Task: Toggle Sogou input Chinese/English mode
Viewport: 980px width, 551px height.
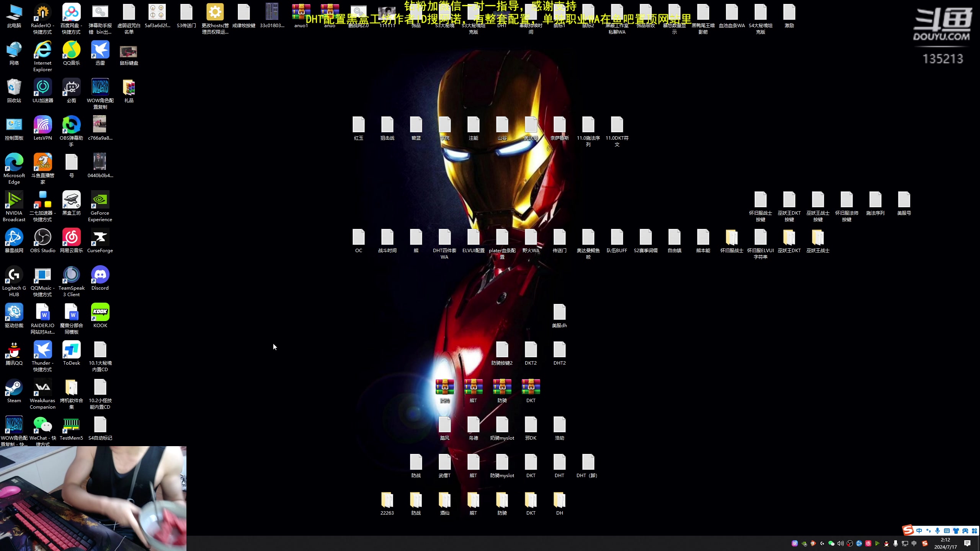Action: point(919,531)
